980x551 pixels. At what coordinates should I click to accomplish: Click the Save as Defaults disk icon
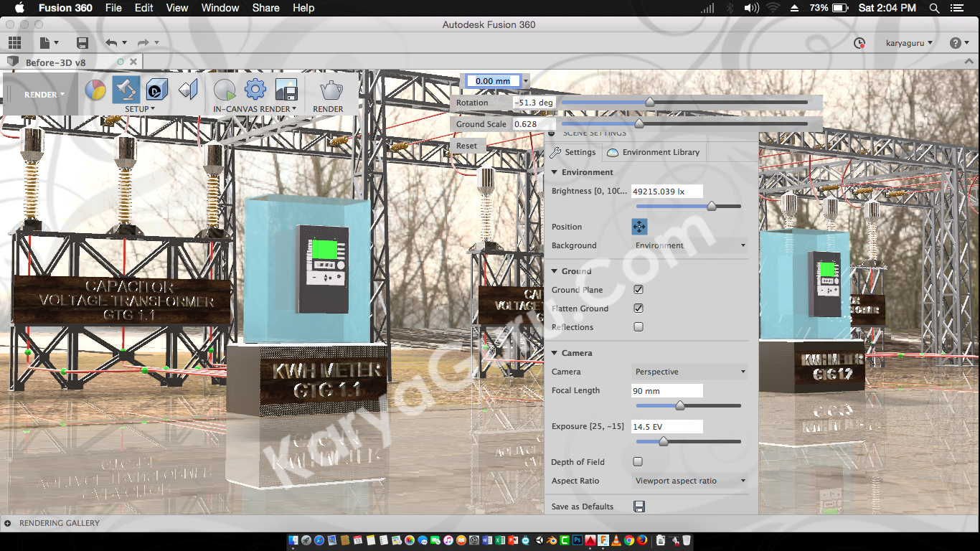[x=639, y=507]
